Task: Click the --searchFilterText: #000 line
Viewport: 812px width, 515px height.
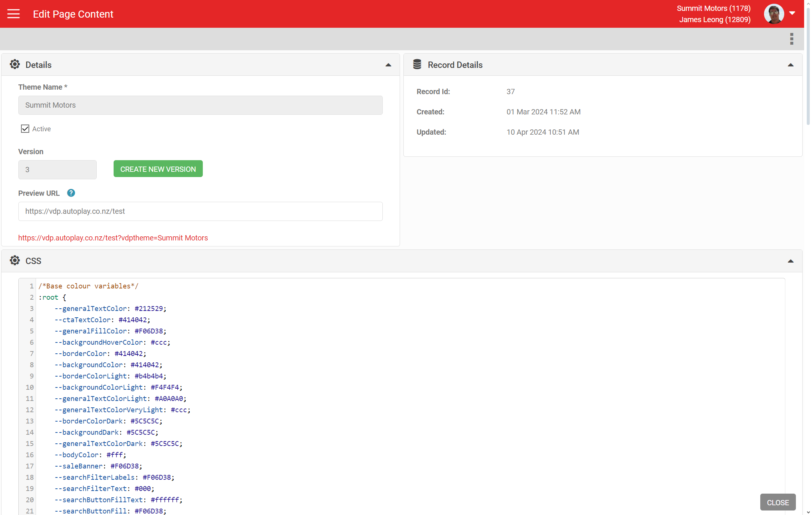Action: (104, 488)
